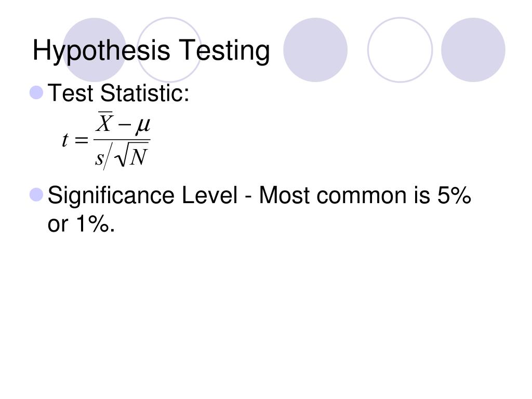Click the Hypothesis Testing title text

click(x=151, y=50)
